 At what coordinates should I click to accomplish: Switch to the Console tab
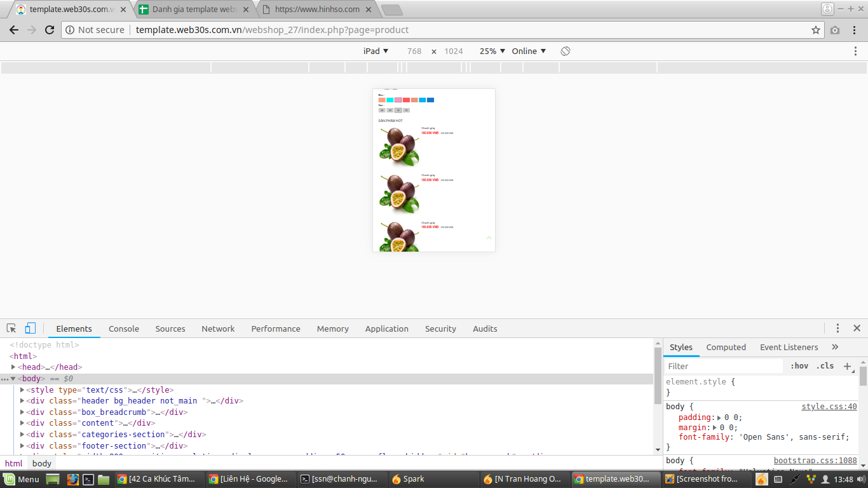pos(124,329)
